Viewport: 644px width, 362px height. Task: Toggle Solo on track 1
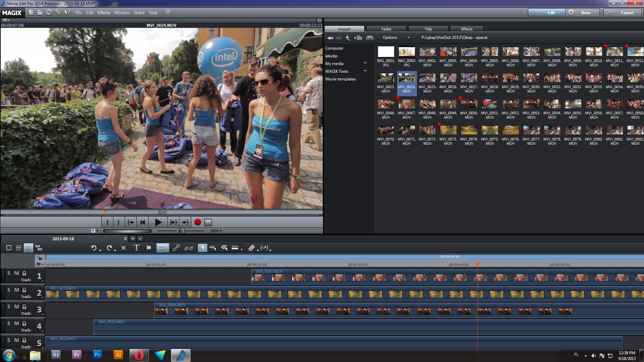(9, 273)
